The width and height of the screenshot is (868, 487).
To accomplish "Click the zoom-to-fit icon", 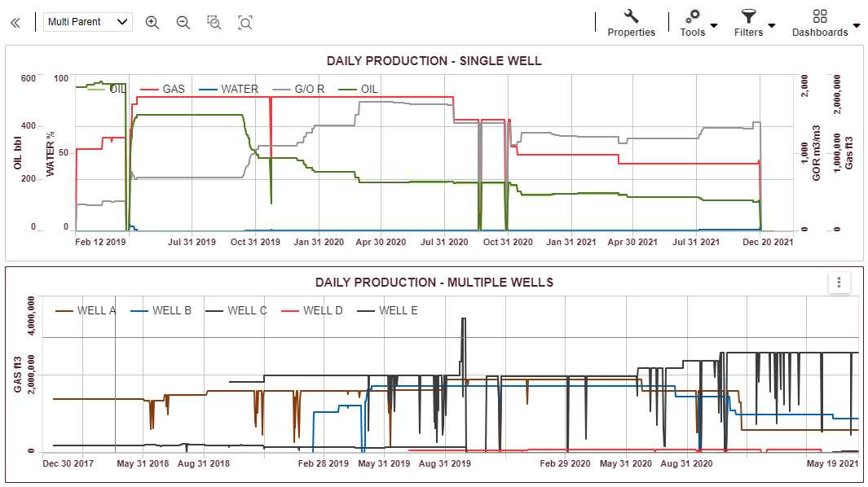I will click(x=245, y=23).
